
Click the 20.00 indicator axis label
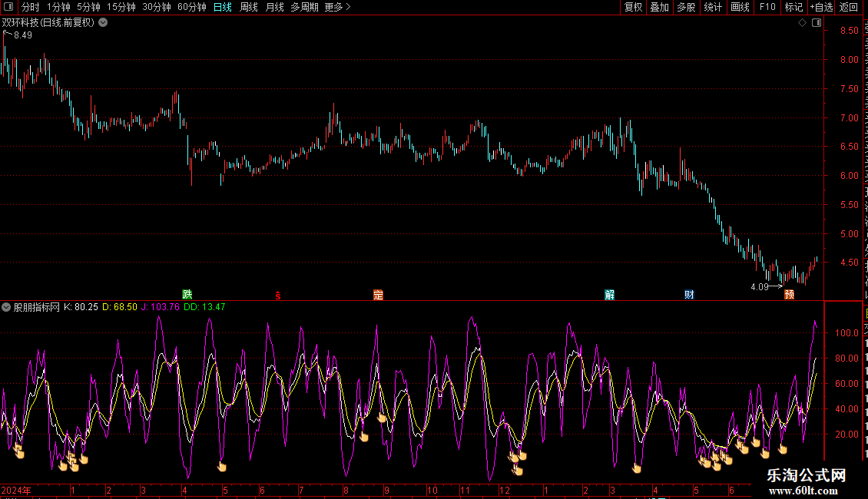[x=847, y=435]
